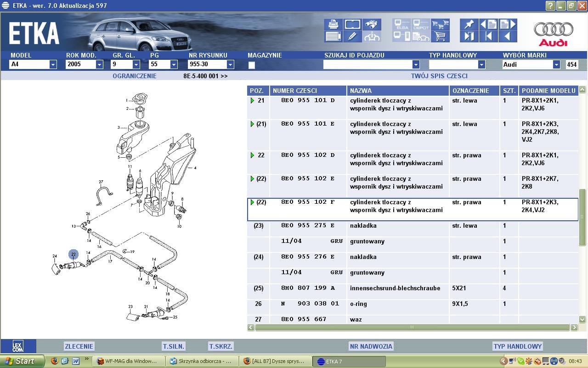This screenshot has width=588, height=368.
Task: Open the ROK MOD. 2005 dropdown
Action: pyautogui.click(x=99, y=64)
